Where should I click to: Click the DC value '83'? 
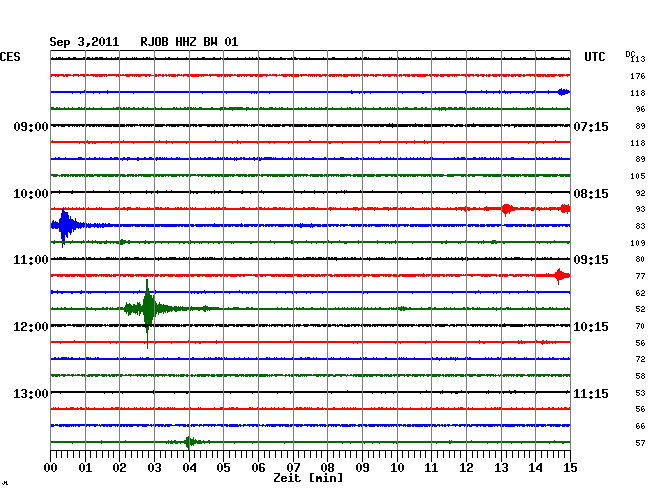pyautogui.click(x=640, y=226)
